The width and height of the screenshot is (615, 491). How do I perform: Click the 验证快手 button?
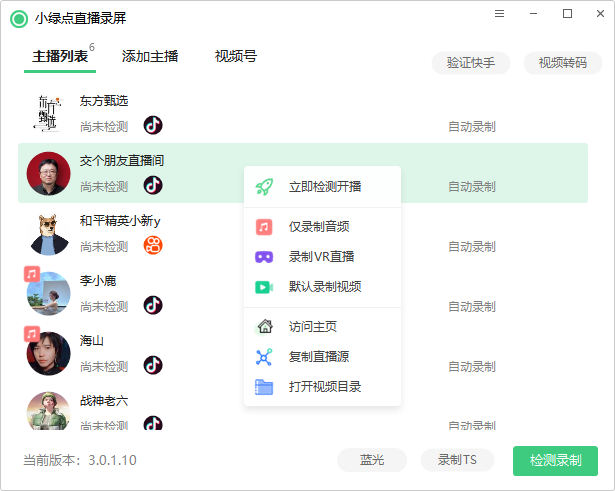point(471,63)
